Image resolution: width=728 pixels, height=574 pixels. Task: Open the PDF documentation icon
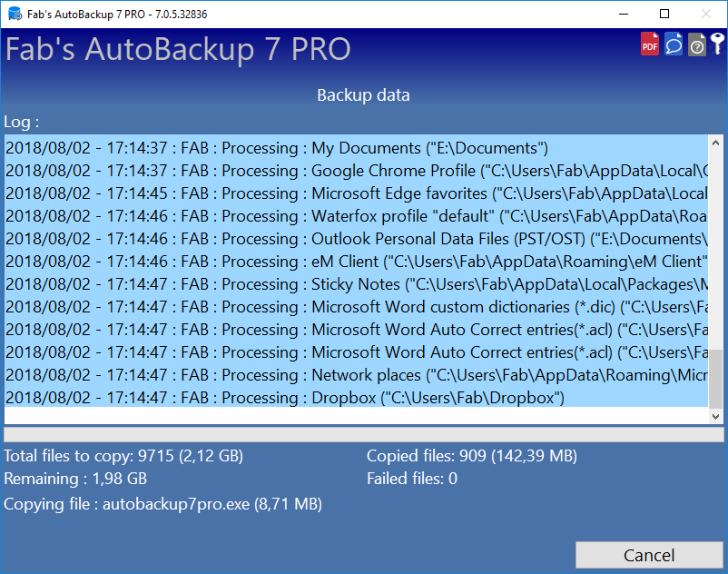pyautogui.click(x=650, y=45)
